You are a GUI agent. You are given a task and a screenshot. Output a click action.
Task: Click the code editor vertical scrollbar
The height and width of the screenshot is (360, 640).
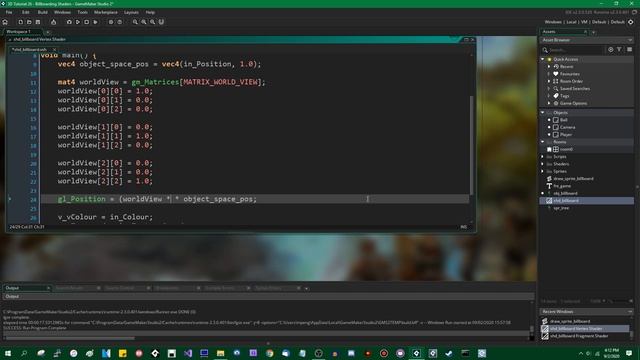[471, 145]
